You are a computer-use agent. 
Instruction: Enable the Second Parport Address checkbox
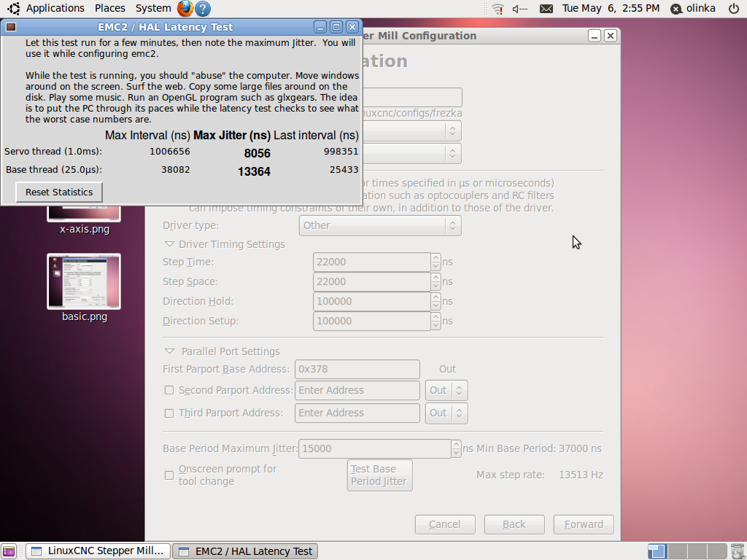[169, 390]
